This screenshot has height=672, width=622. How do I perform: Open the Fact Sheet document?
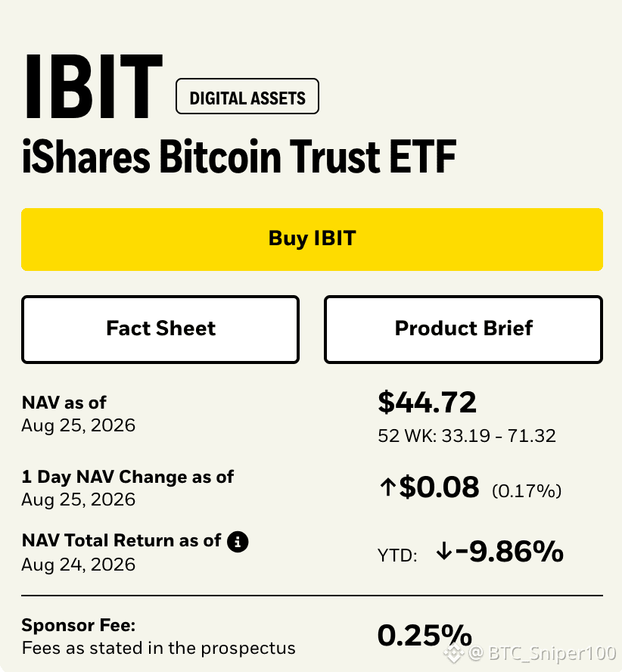pyautogui.click(x=160, y=329)
